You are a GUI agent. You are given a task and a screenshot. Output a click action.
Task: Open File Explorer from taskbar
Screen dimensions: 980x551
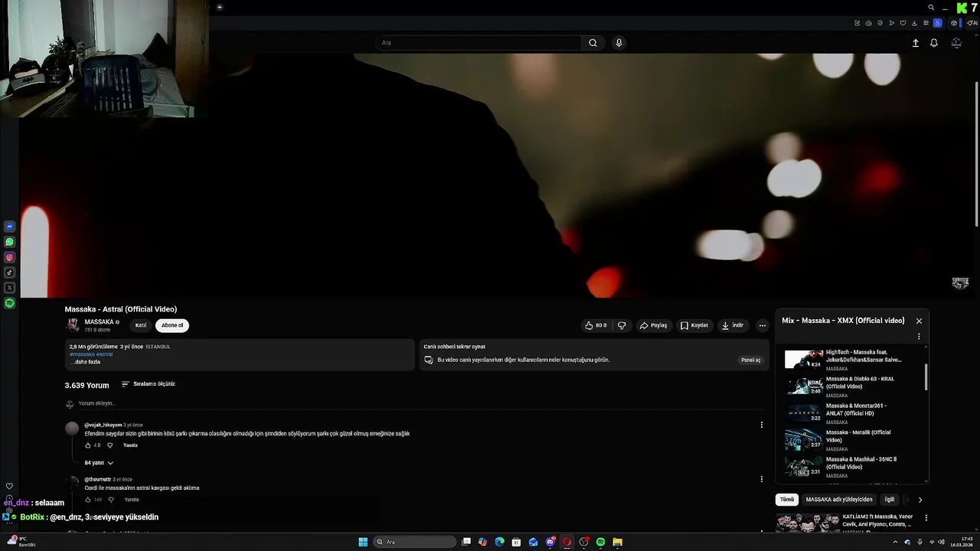617,542
